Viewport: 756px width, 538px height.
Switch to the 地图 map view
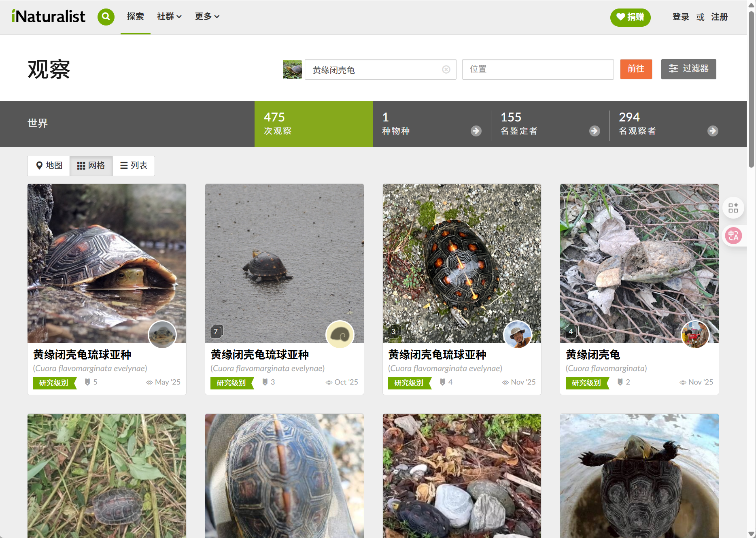tap(48, 166)
